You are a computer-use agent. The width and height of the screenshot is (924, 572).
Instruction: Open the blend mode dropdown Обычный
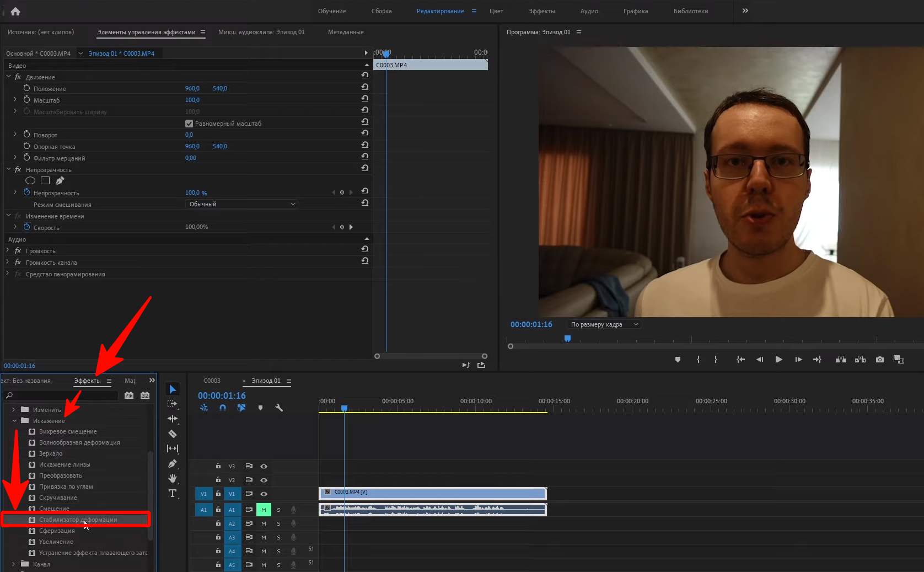241,204
